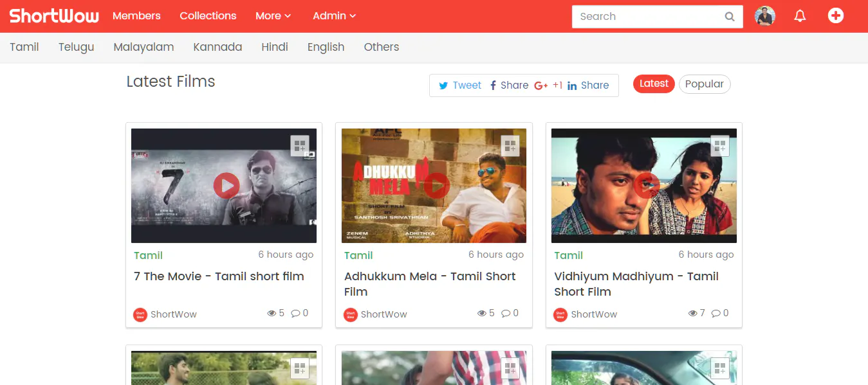Click comments icon on 7 The Movie

(x=295, y=314)
